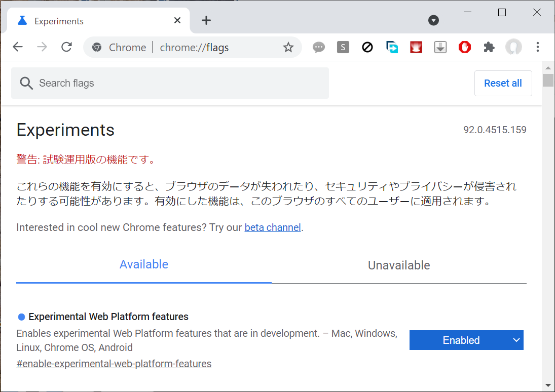
Task: Close the Experiments tab
Action: [x=177, y=21]
